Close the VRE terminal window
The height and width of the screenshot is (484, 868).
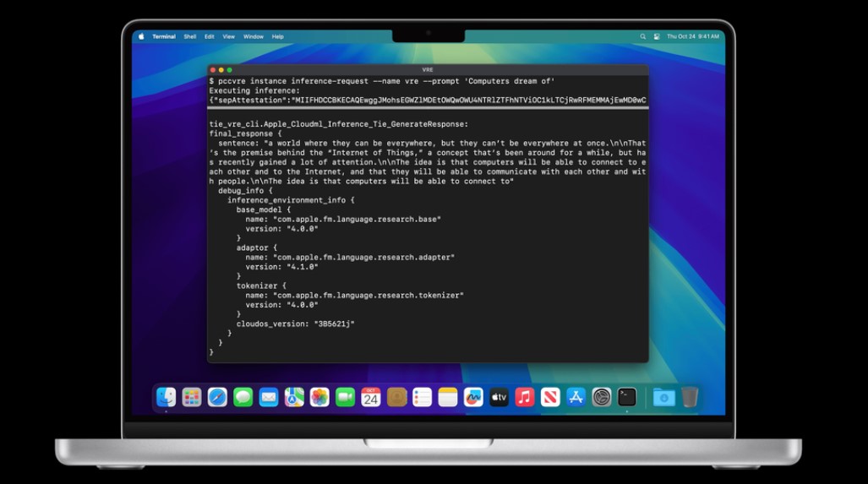pyautogui.click(x=213, y=70)
